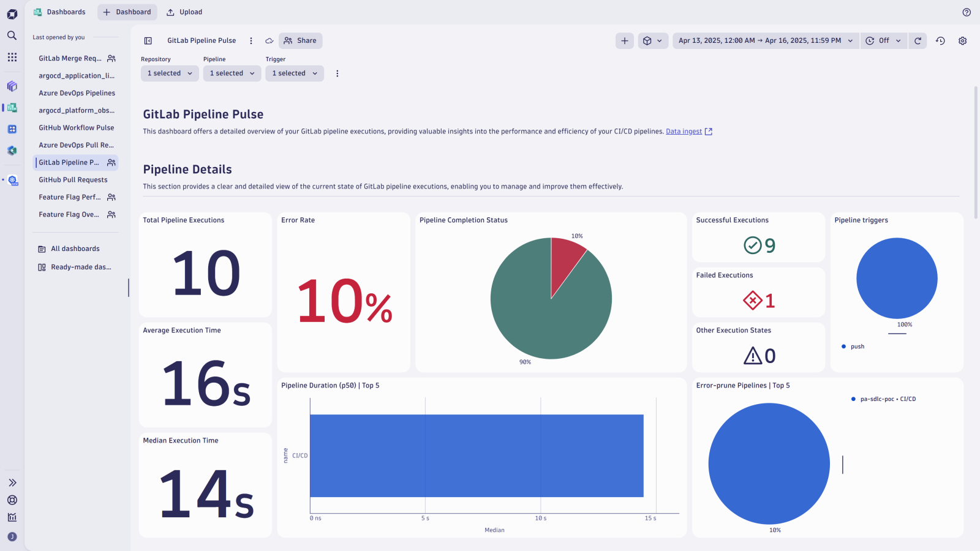Click the refresh icon next to auto-refresh control
Image resolution: width=980 pixels, height=551 pixels.
[x=918, y=40]
